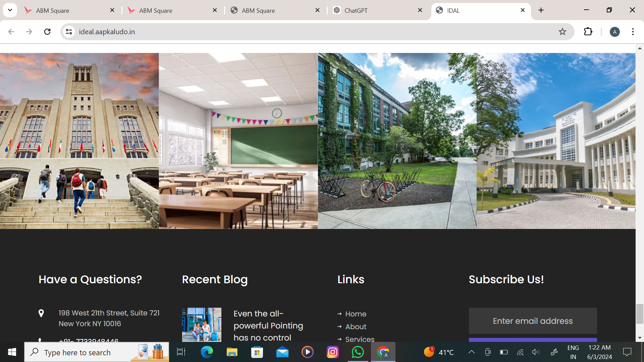Reload the current page
644x362 pixels.
coord(47,32)
